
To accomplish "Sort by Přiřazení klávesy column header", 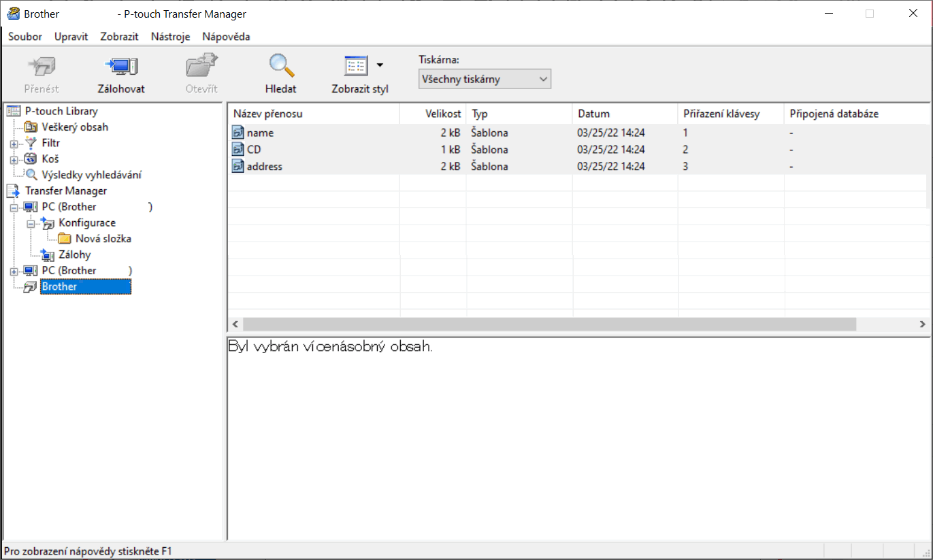I will (x=731, y=114).
